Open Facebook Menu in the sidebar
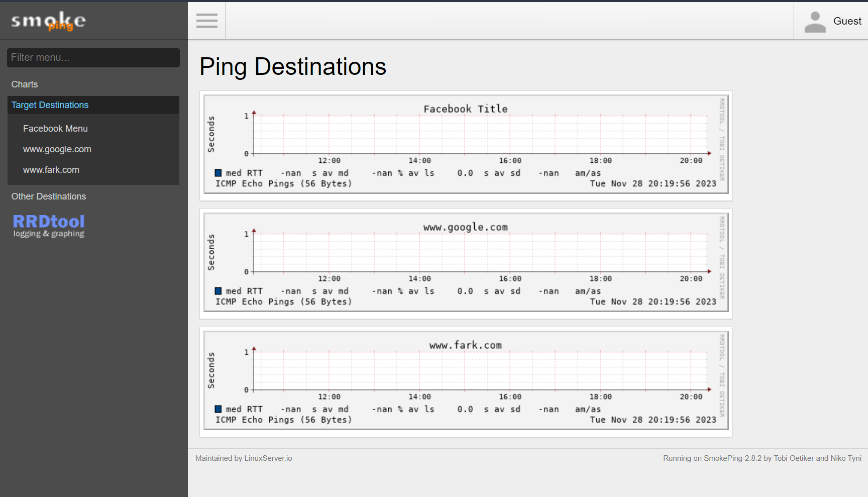This screenshot has height=497, width=868. click(55, 129)
